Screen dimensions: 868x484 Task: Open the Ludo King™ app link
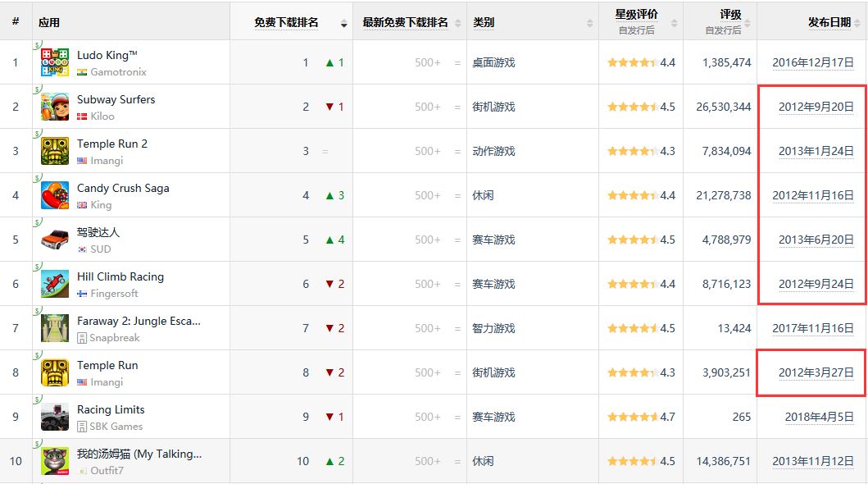pos(107,55)
